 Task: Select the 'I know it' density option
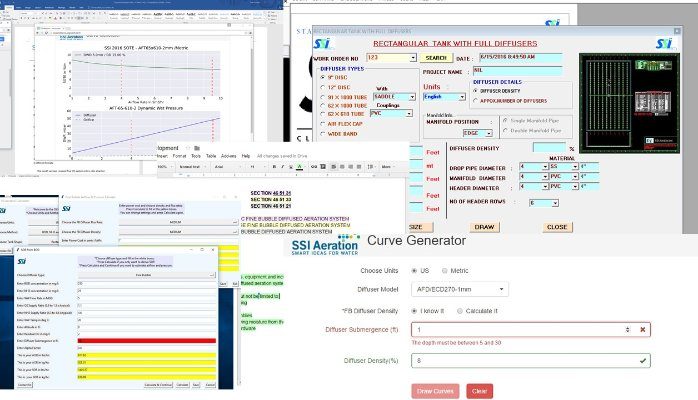coord(414,311)
